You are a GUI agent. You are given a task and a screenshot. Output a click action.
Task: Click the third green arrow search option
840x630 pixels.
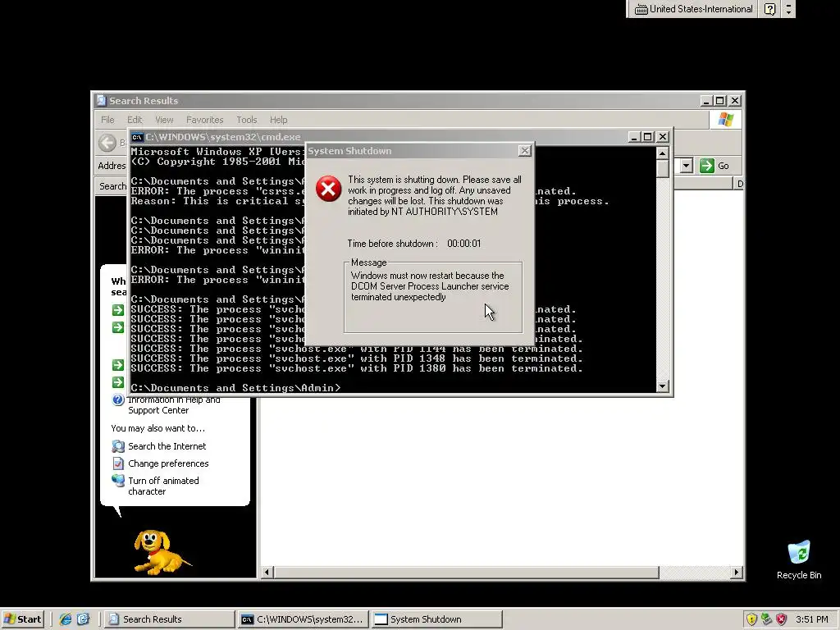tap(118, 365)
